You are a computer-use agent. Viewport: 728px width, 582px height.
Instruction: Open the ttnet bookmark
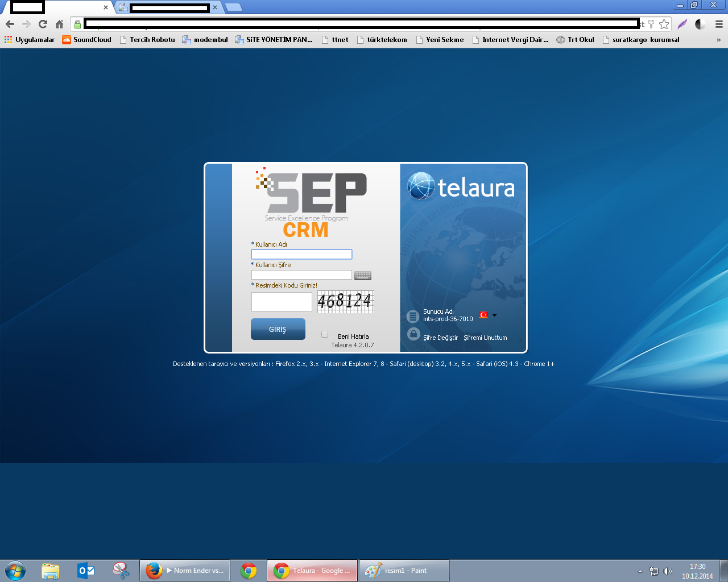tap(335, 40)
